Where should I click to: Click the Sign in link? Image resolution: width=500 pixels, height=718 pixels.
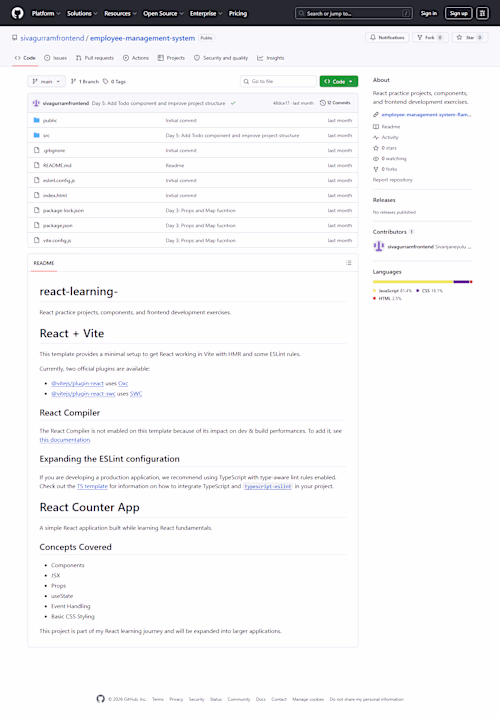point(429,14)
